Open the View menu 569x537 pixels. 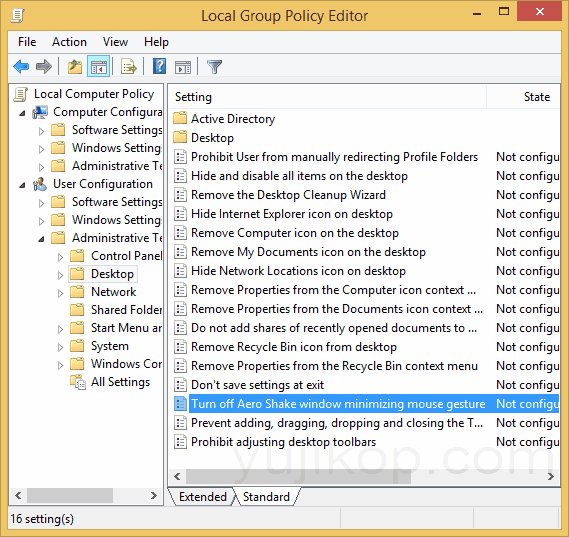coord(115,42)
